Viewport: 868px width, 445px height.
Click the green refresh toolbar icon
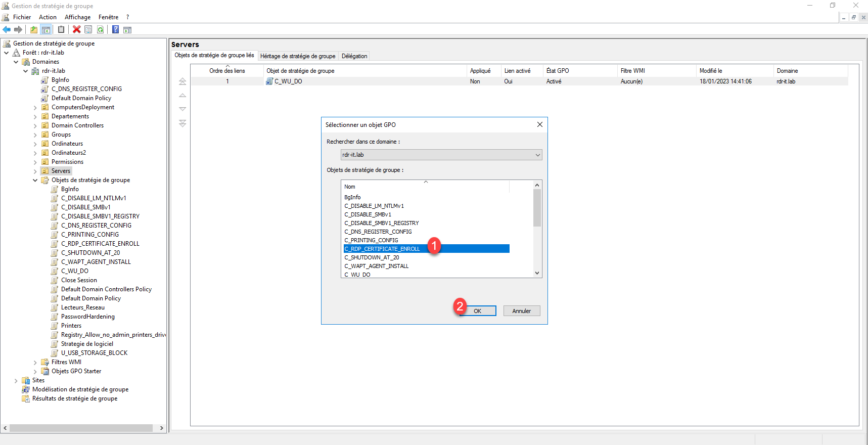(x=101, y=30)
